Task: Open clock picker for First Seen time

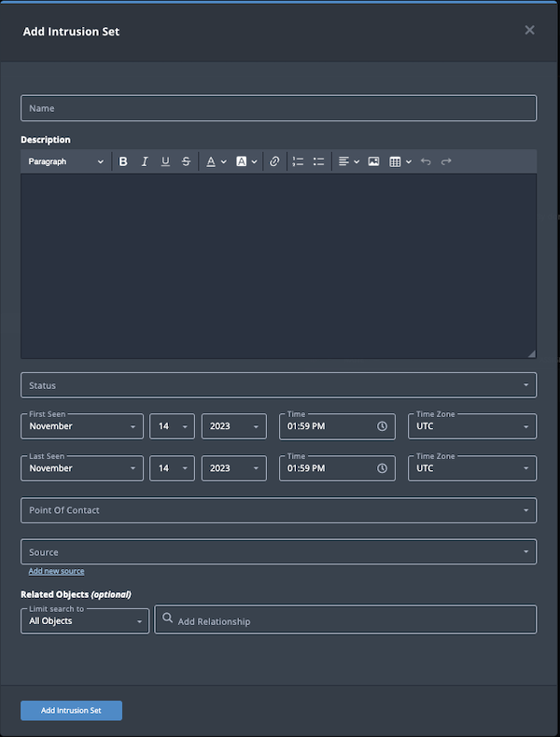Action: click(x=382, y=426)
